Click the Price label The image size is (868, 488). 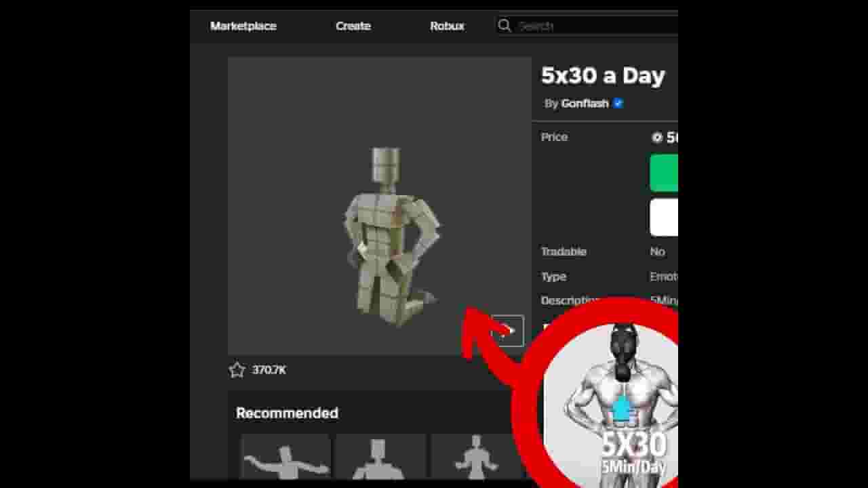point(554,137)
